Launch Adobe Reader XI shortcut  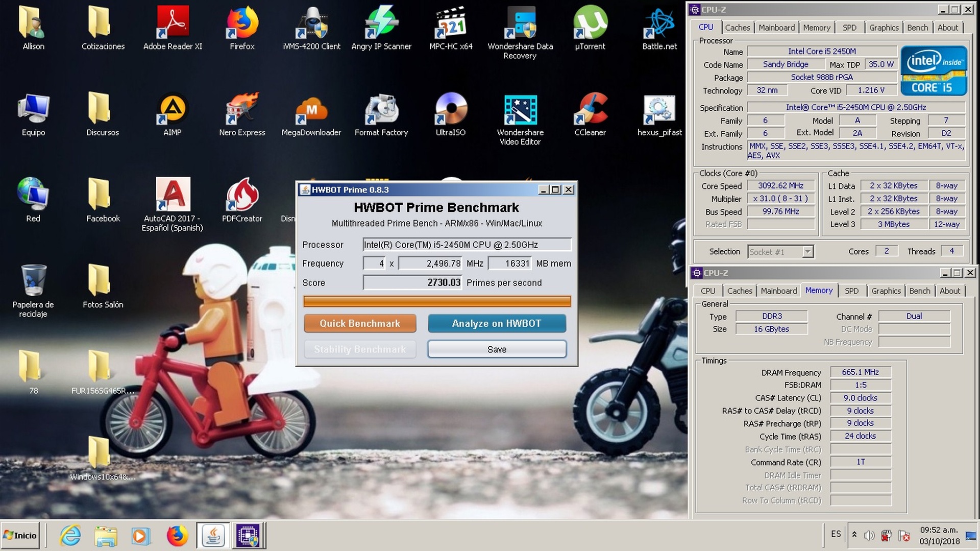click(x=173, y=28)
